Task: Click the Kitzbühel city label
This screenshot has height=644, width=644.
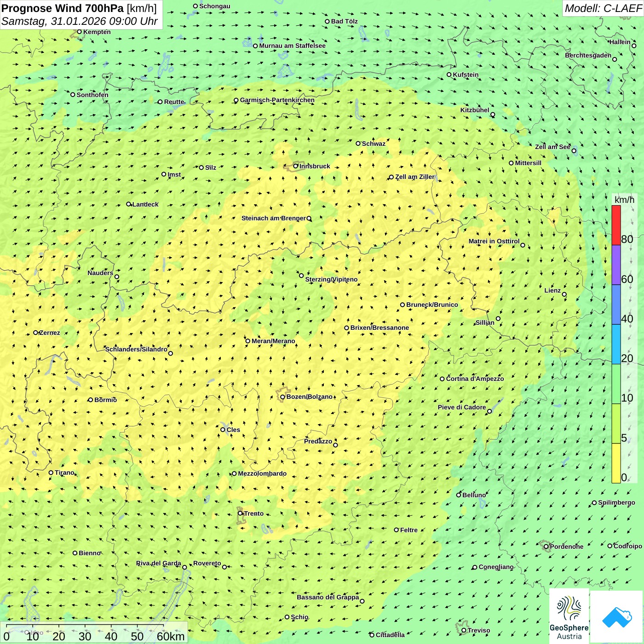Action: pyautogui.click(x=475, y=110)
